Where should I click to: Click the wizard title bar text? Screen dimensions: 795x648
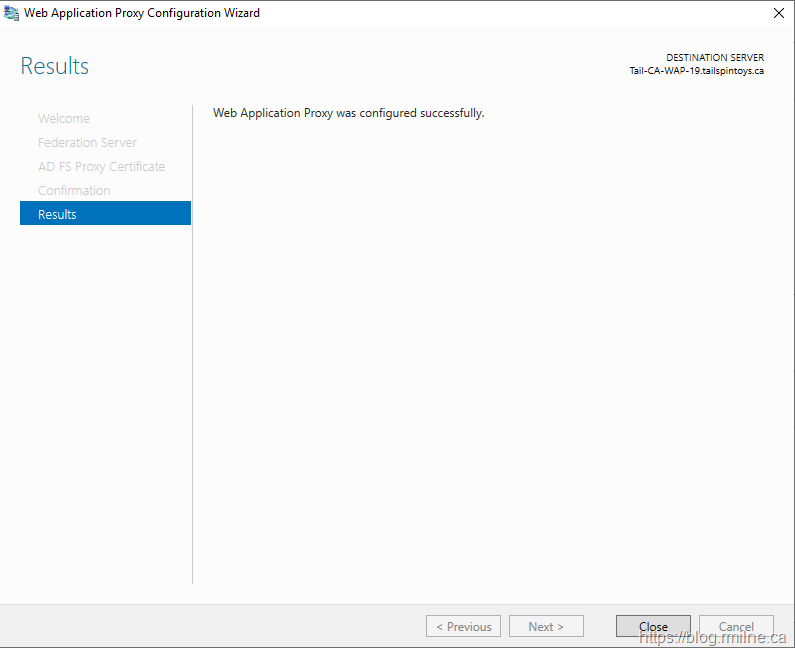tap(142, 13)
